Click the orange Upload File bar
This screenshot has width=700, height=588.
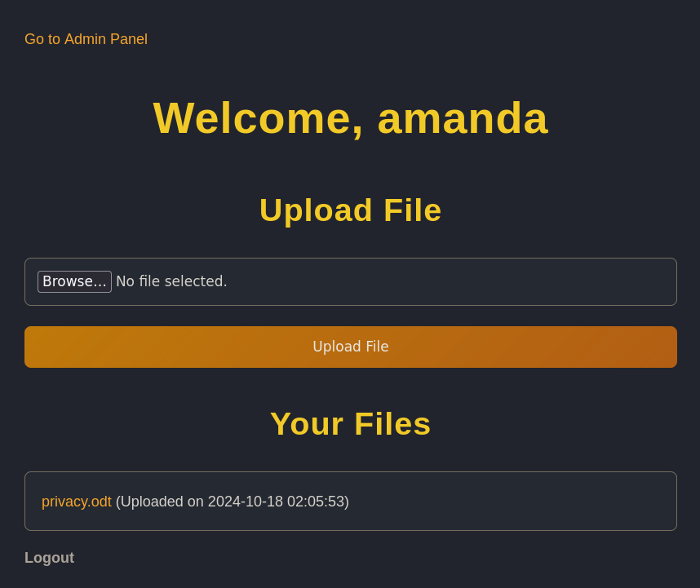pos(351,347)
